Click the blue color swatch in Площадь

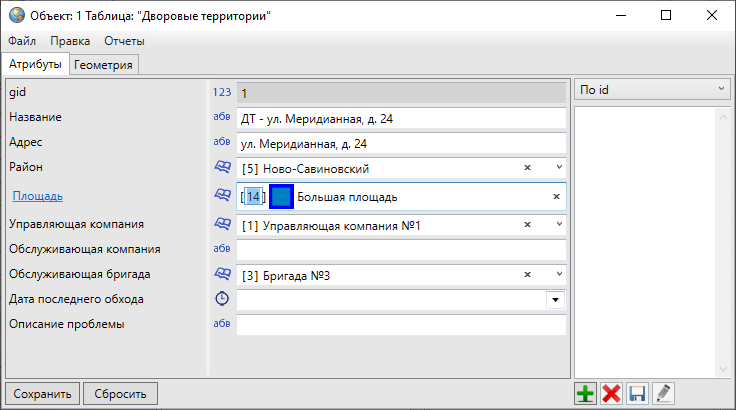(281, 197)
